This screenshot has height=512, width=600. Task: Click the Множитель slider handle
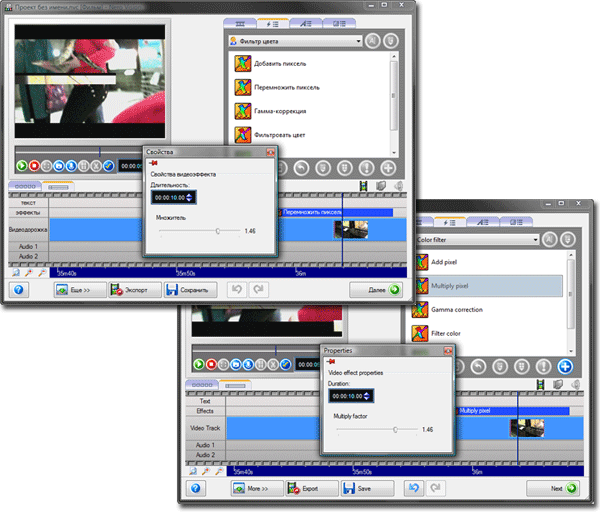point(218,231)
